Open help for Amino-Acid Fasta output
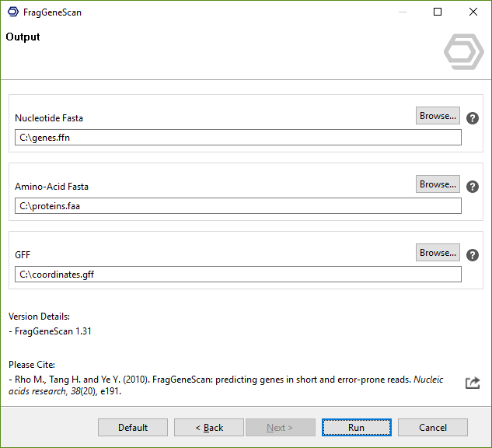 click(473, 187)
